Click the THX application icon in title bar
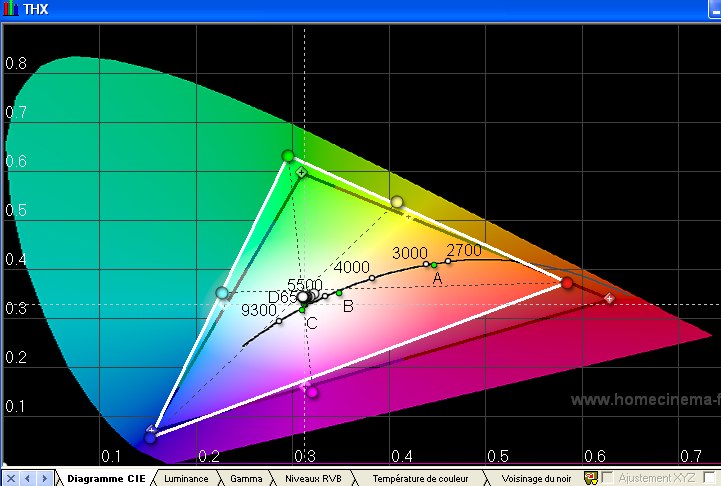Screen dimensions: 721x486 click(x=10, y=9)
